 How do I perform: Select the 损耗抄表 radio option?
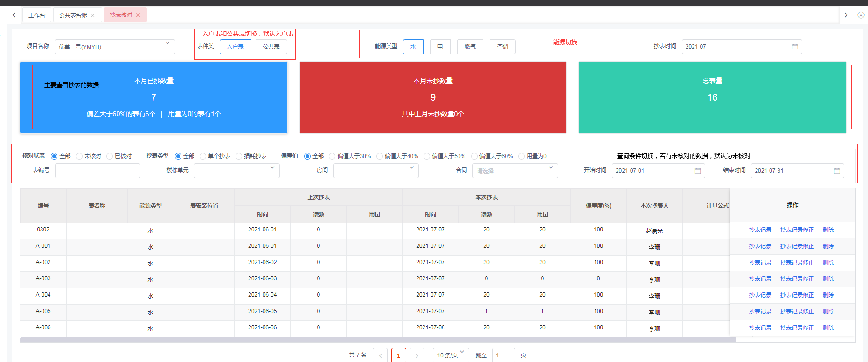tap(239, 156)
